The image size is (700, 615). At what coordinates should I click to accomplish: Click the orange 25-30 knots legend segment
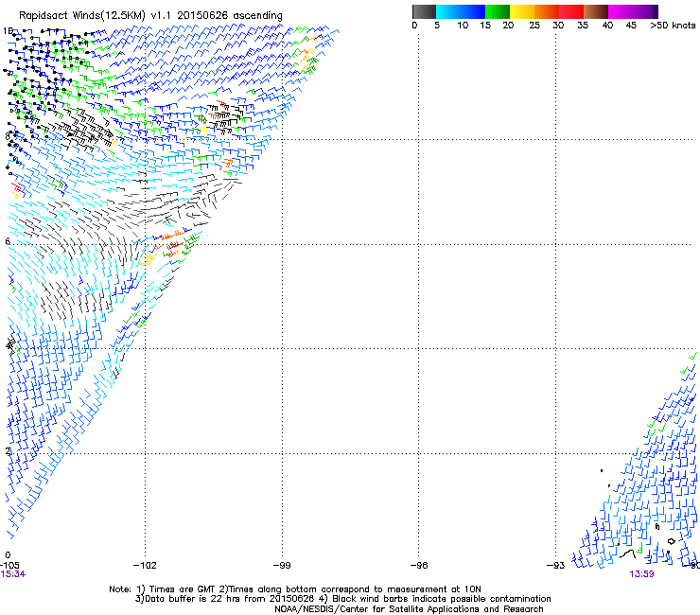point(547,11)
